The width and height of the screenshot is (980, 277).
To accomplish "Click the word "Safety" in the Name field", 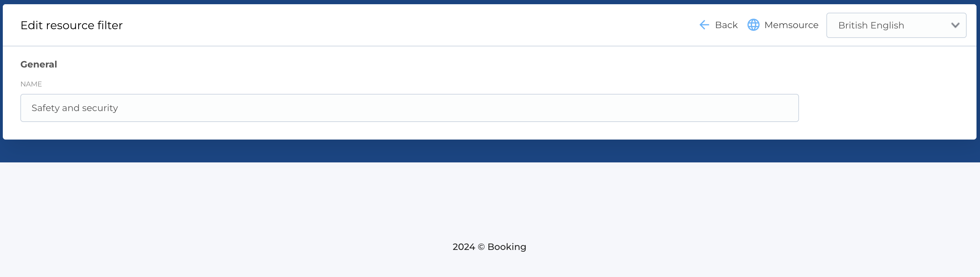I will 45,108.
